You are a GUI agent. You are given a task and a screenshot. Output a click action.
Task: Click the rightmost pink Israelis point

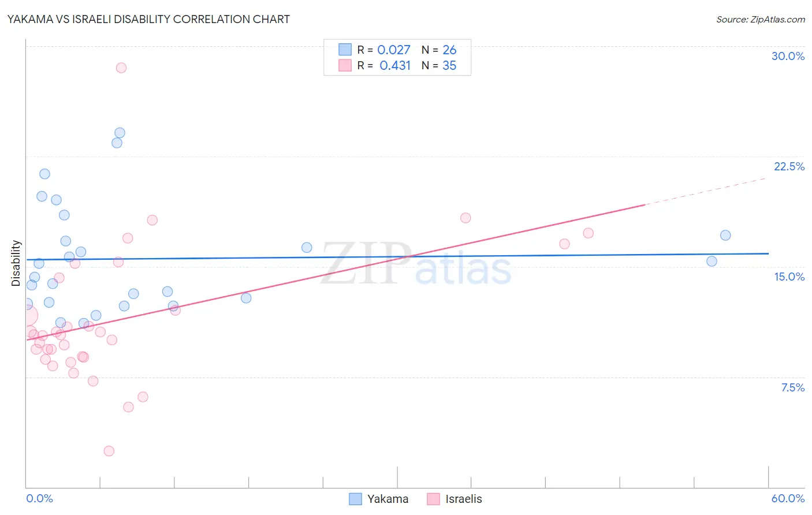pos(588,233)
